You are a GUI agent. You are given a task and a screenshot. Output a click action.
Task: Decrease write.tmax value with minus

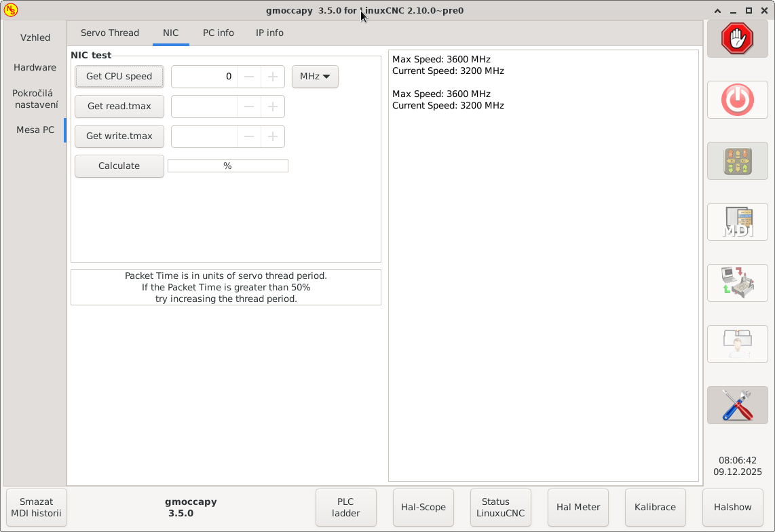(249, 136)
